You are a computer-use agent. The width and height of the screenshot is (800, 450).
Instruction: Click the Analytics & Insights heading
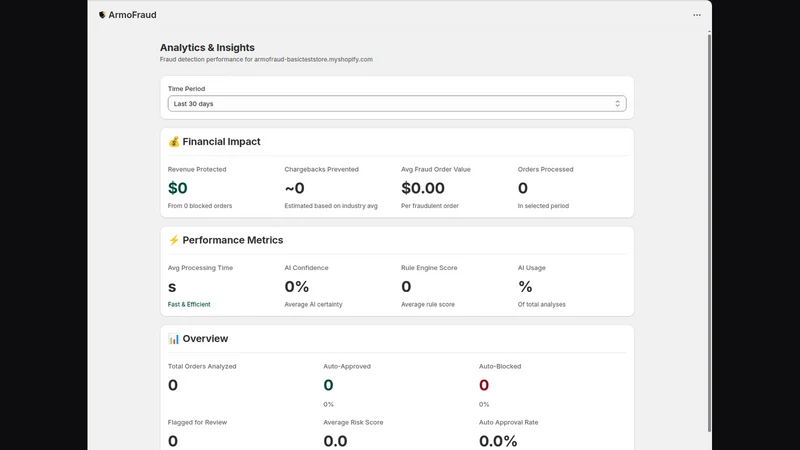pos(207,47)
